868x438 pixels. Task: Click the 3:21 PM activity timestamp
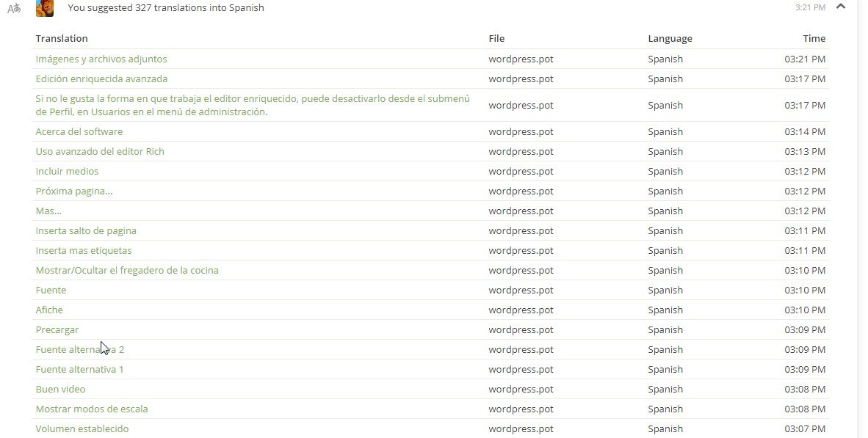click(811, 8)
